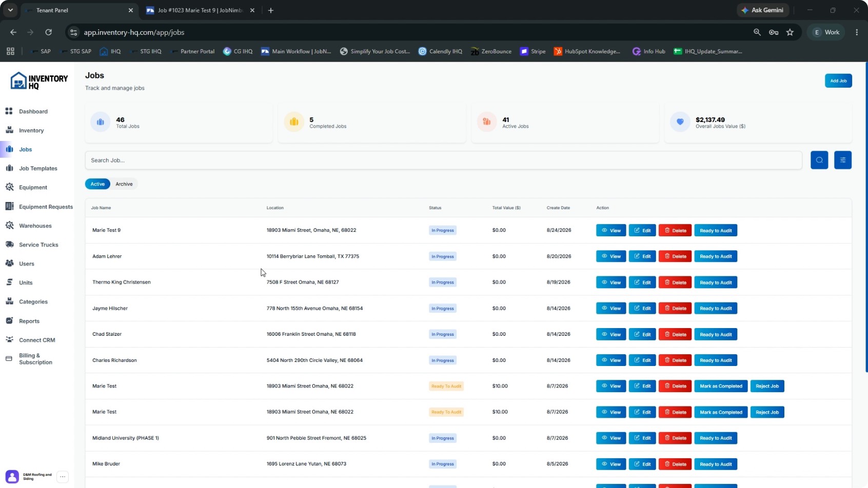This screenshot has width=868, height=488.
Task: Open the Dashboard sidebar icon
Action: 9,111
